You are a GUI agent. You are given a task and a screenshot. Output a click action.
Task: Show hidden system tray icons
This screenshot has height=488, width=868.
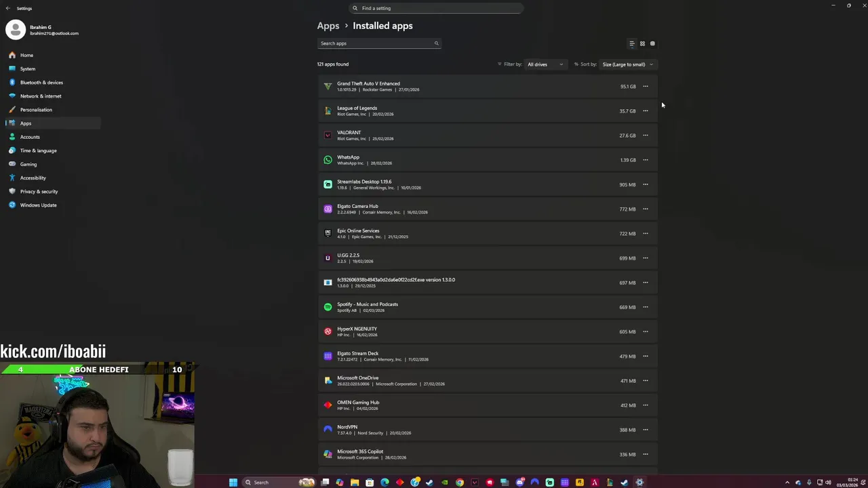[x=787, y=483]
